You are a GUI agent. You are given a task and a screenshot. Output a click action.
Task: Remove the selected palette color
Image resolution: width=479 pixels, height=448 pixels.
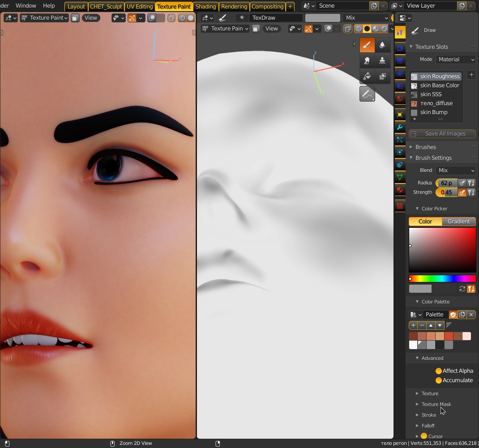422,325
